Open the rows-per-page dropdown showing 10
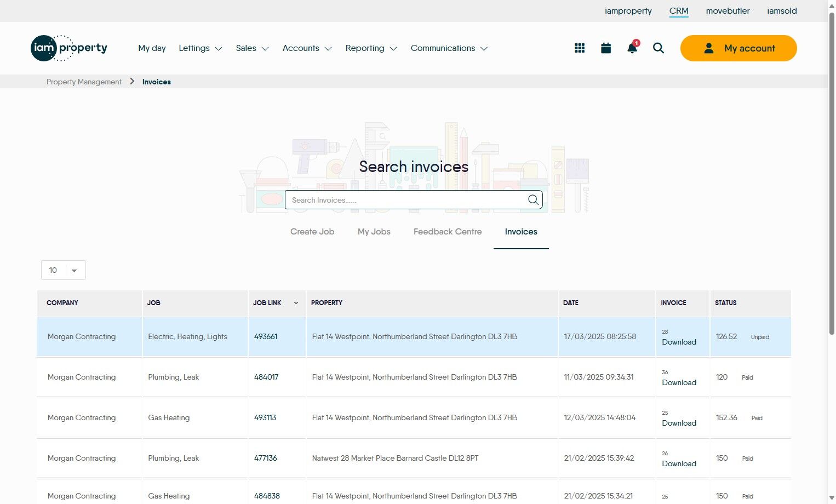 pos(64,270)
